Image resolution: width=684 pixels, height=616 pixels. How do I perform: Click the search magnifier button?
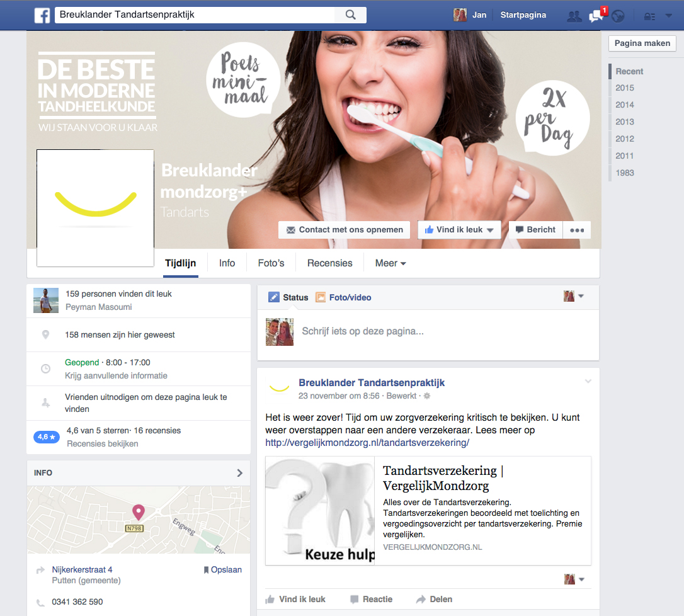[x=350, y=15]
